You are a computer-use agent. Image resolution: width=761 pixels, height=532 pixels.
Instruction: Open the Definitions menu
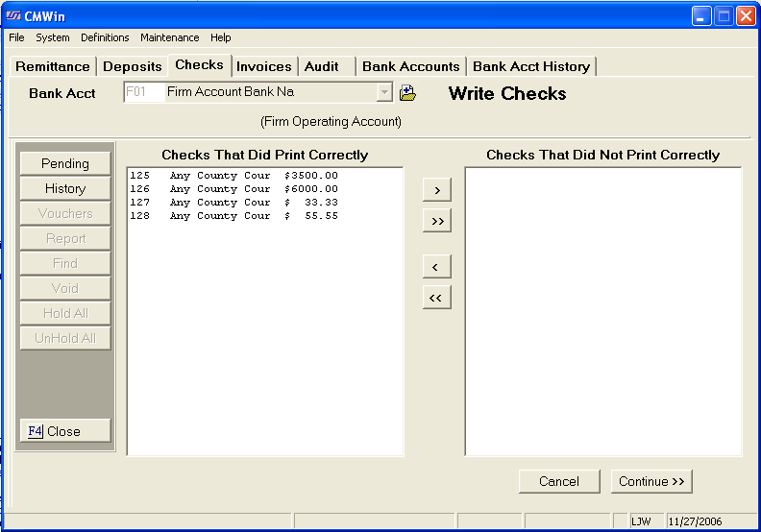(x=105, y=37)
